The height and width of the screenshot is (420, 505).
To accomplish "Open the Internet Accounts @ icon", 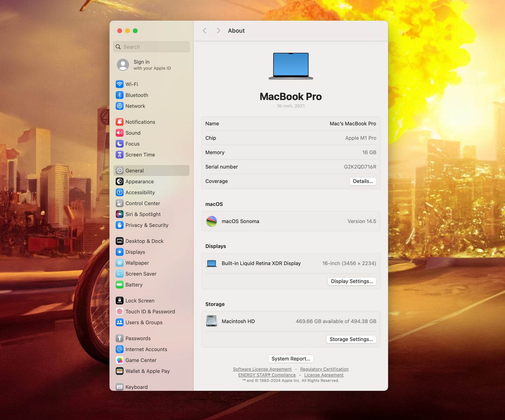I will tap(120, 349).
